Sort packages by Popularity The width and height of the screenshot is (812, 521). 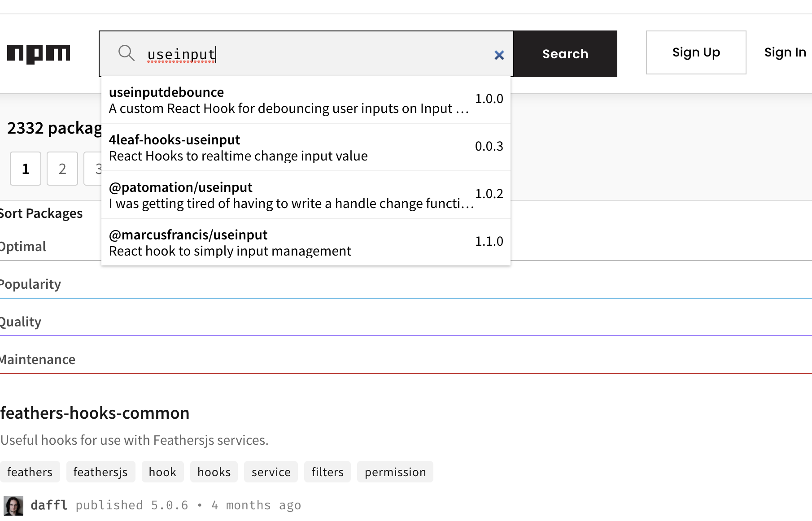click(x=30, y=284)
